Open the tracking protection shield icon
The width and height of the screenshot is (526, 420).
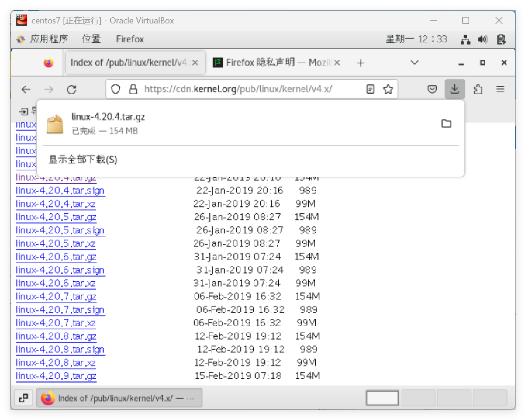pos(116,89)
